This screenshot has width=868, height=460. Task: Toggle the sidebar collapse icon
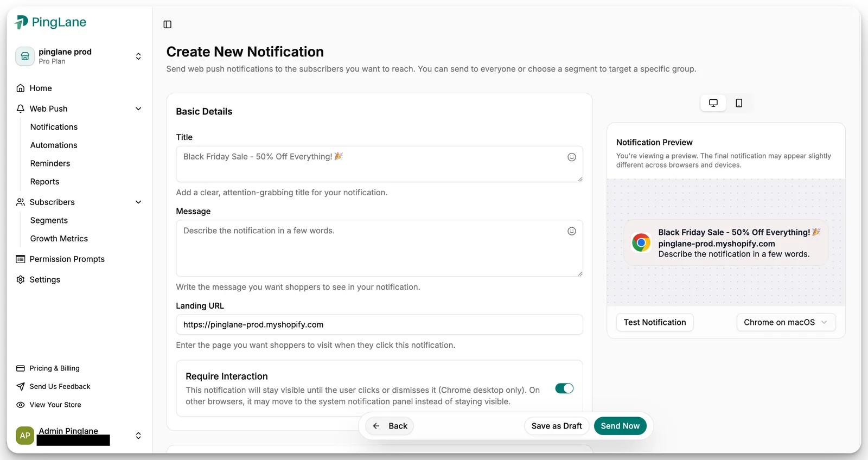point(168,24)
